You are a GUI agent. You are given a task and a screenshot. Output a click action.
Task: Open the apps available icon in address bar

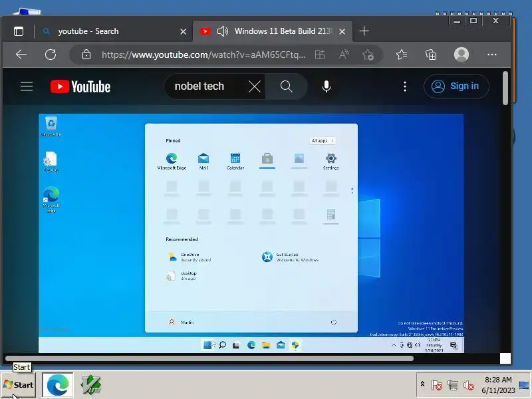pyautogui.click(x=320, y=55)
